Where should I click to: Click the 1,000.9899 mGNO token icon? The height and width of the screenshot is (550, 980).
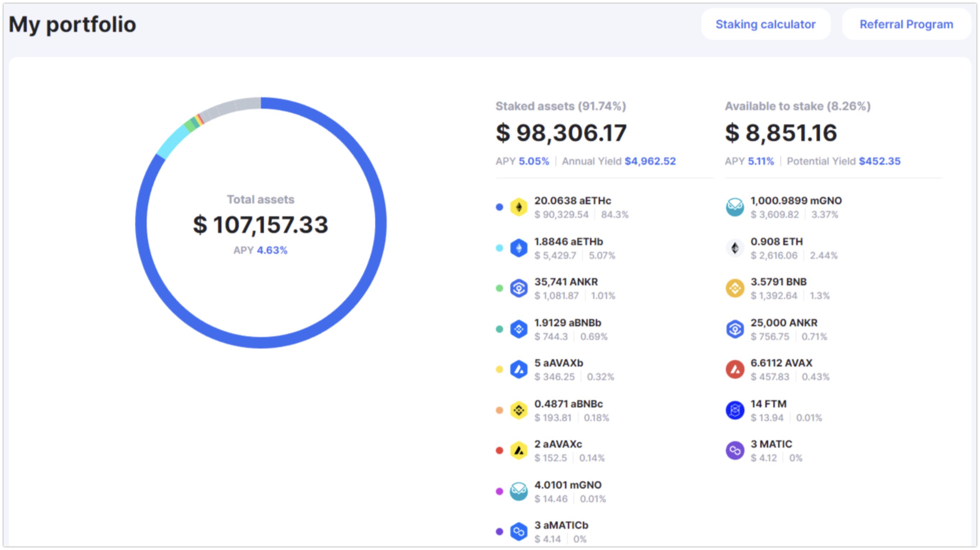click(x=735, y=207)
